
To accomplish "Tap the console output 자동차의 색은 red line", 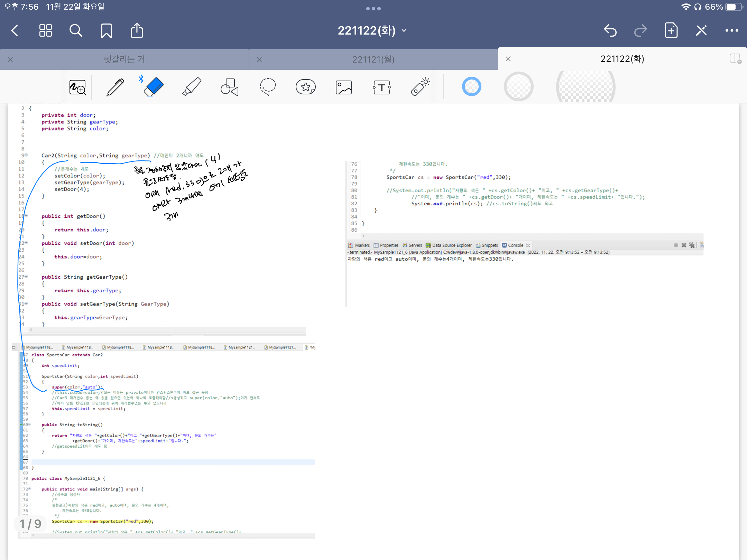I will (x=430, y=259).
